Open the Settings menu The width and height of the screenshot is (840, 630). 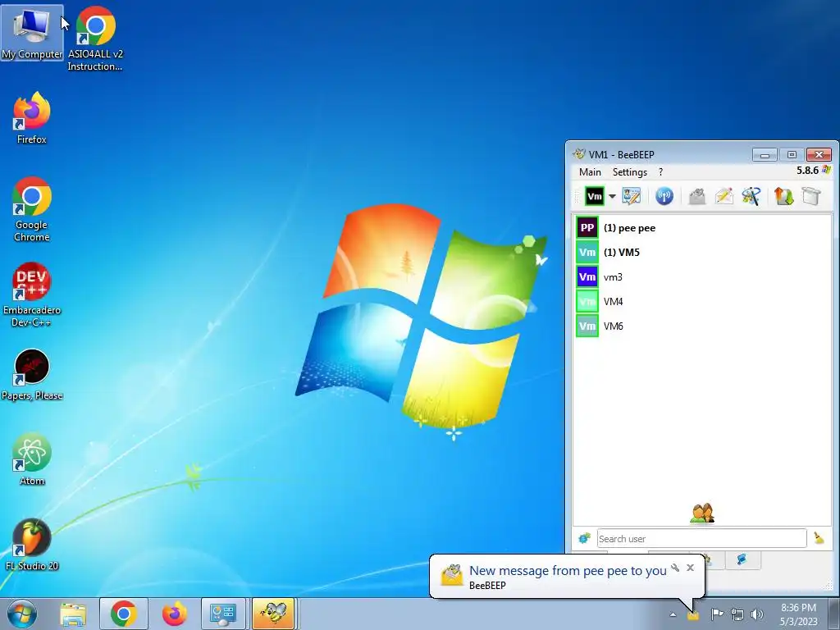(x=629, y=172)
